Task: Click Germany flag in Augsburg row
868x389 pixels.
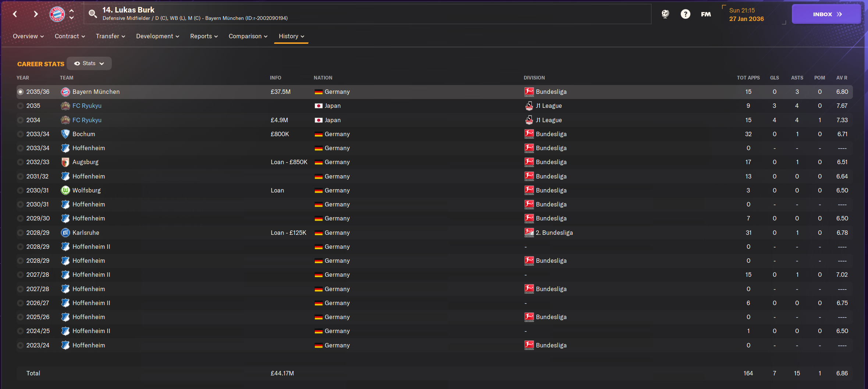Action: [319, 162]
